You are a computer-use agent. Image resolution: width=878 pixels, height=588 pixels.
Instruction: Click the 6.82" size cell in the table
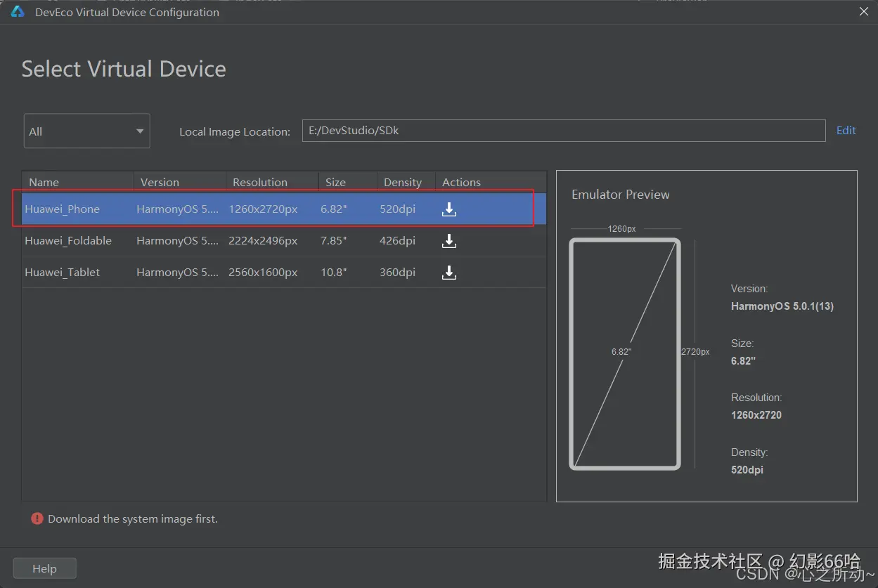pyautogui.click(x=334, y=209)
